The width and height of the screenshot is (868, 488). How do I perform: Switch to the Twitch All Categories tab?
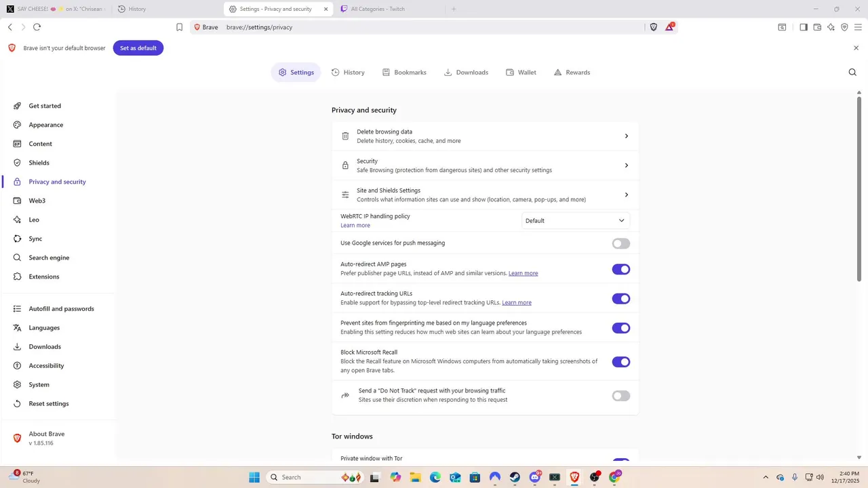(x=389, y=9)
